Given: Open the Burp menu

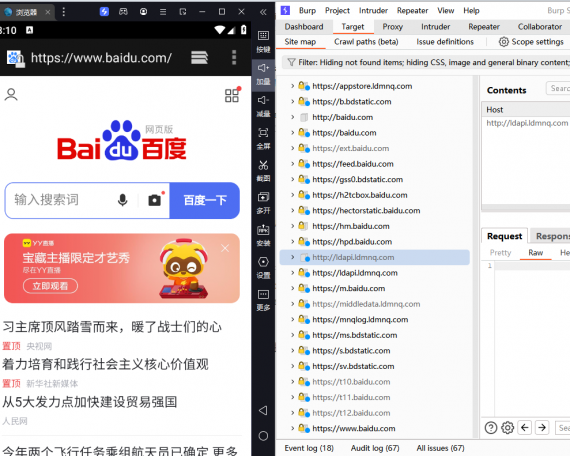Looking at the screenshot, I should point(307,11).
